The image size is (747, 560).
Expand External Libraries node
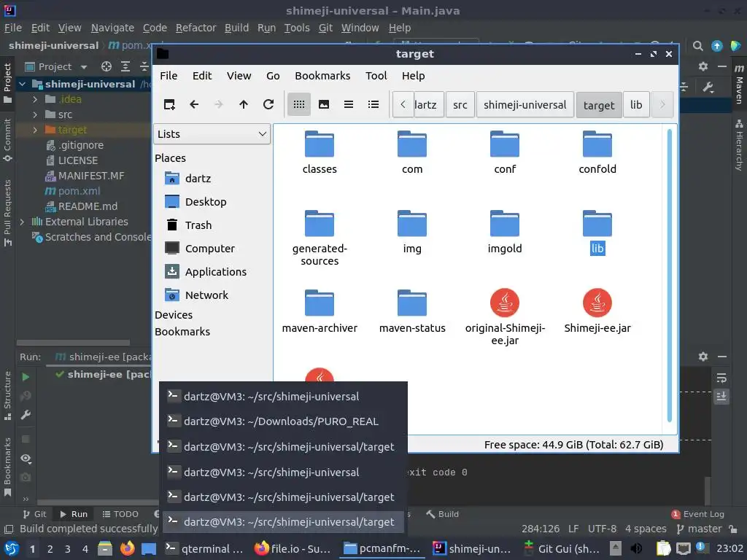22,222
